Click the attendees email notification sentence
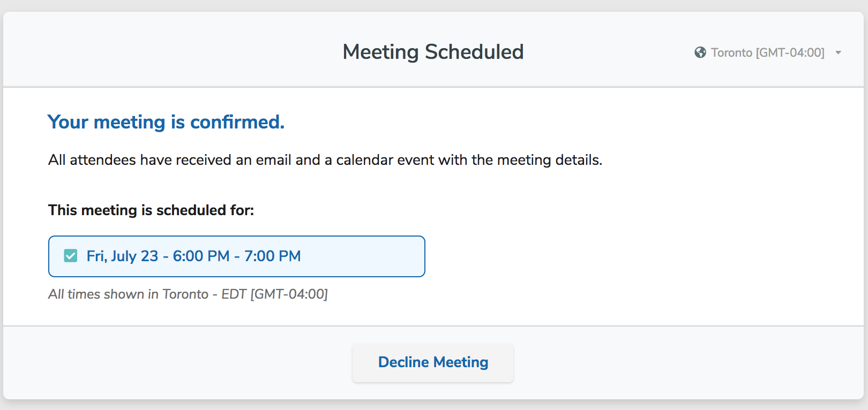 (325, 160)
